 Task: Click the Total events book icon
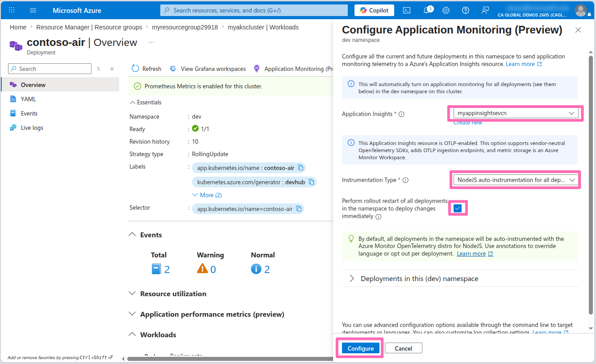pos(156,269)
